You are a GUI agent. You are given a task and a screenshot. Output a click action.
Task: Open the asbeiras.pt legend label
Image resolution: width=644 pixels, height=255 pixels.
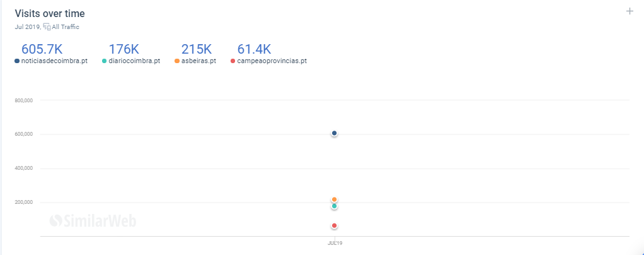[198, 61]
